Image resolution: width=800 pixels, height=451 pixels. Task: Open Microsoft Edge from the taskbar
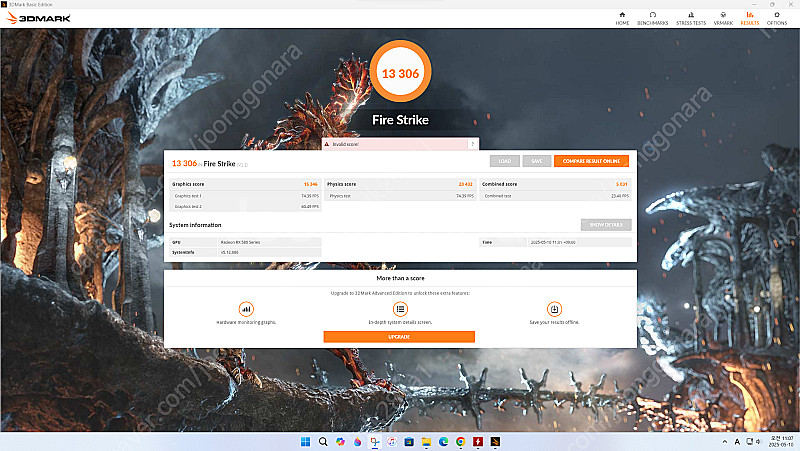coord(443,442)
